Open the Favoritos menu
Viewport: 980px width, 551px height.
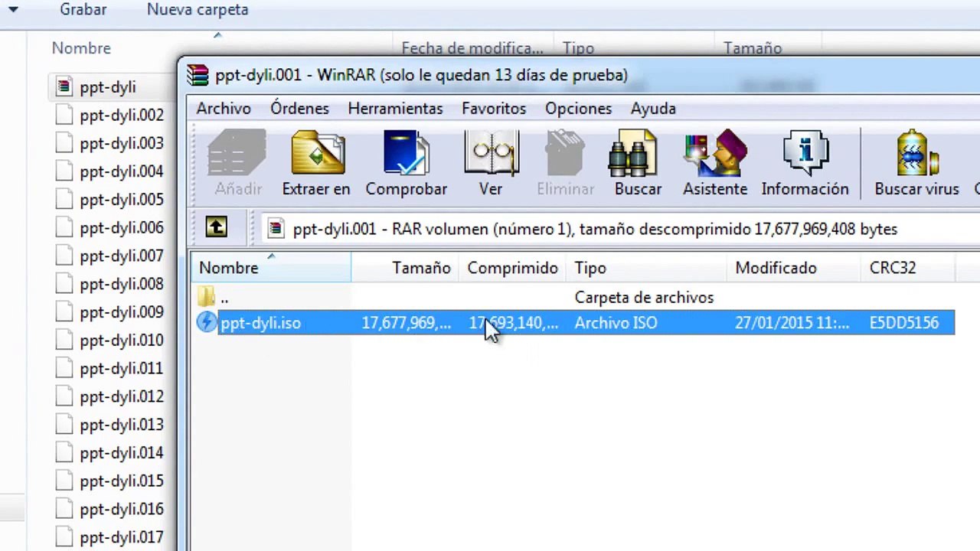[x=494, y=109]
